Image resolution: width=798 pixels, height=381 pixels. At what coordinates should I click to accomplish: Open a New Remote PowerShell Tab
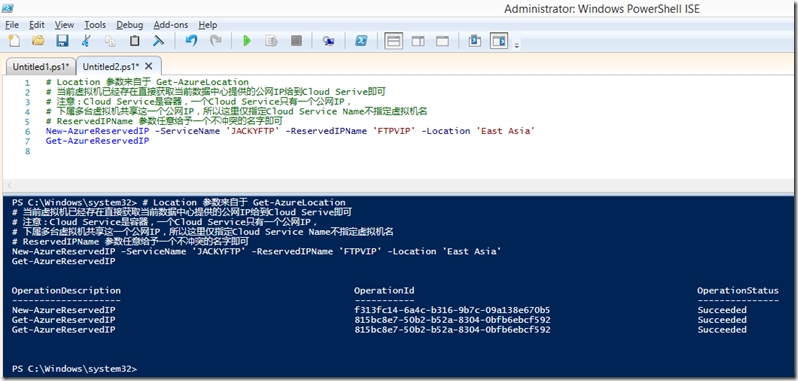[328, 41]
